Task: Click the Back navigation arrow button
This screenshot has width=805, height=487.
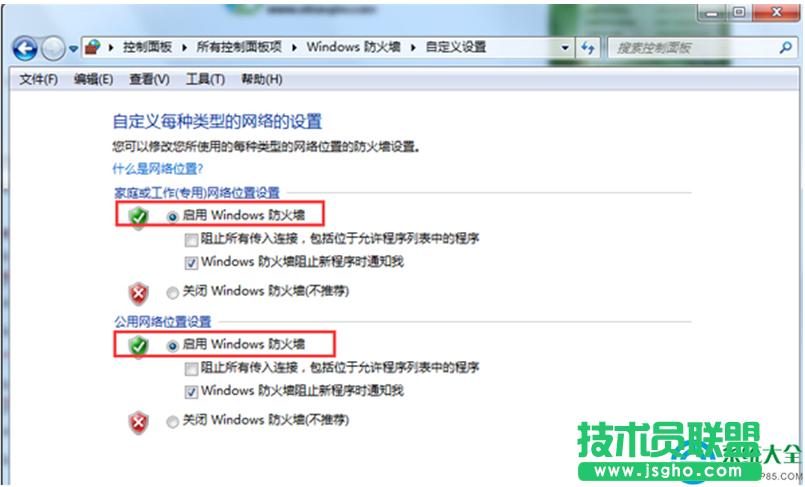Action: [25, 48]
